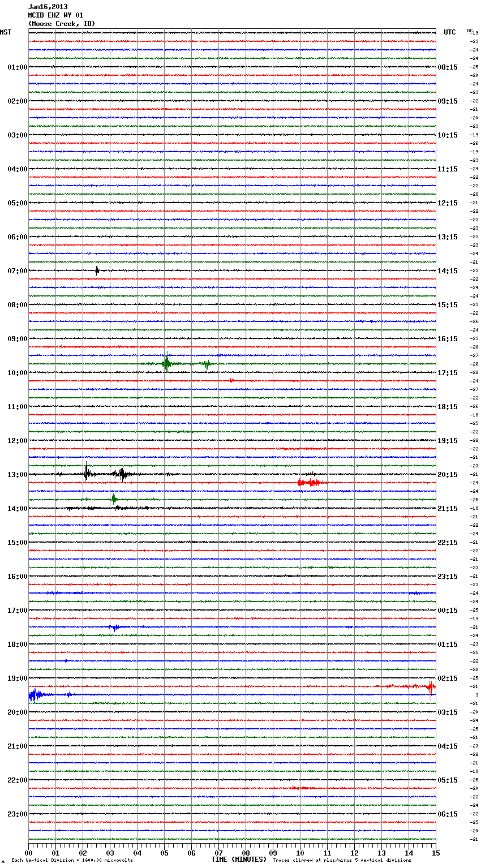
Task: Click the 02:15 UTC time label
Action: click(448, 678)
